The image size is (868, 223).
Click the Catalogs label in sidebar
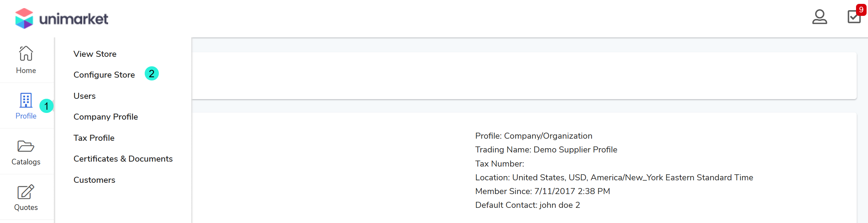click(x=26, y=162)
